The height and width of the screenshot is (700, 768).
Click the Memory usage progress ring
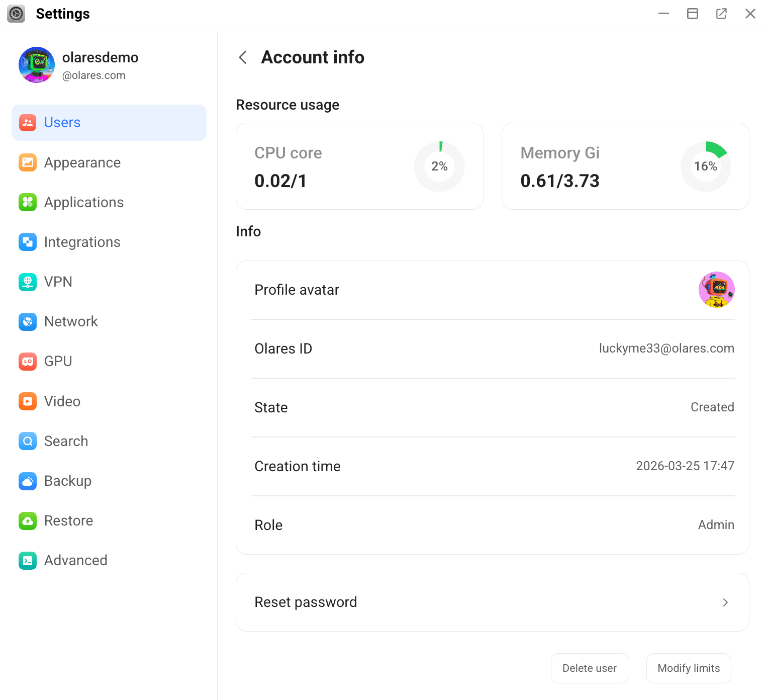[x=706, y=166]
